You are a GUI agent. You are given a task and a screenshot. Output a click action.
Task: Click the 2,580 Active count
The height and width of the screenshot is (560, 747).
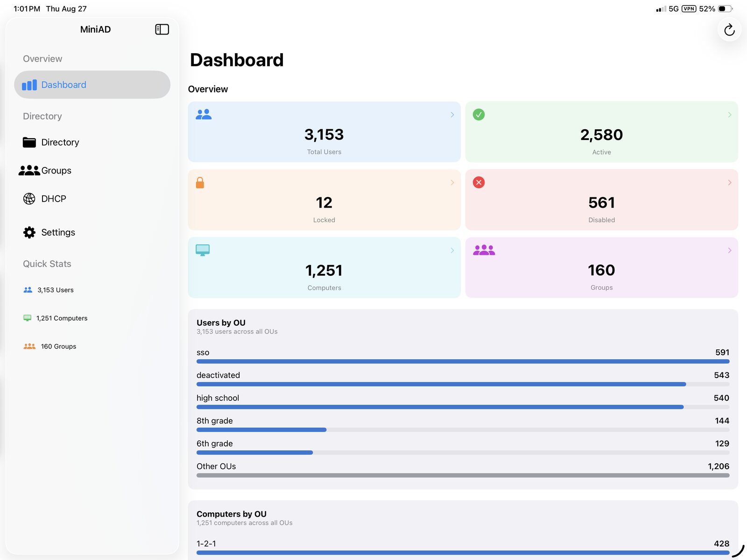tap(601, 135)
